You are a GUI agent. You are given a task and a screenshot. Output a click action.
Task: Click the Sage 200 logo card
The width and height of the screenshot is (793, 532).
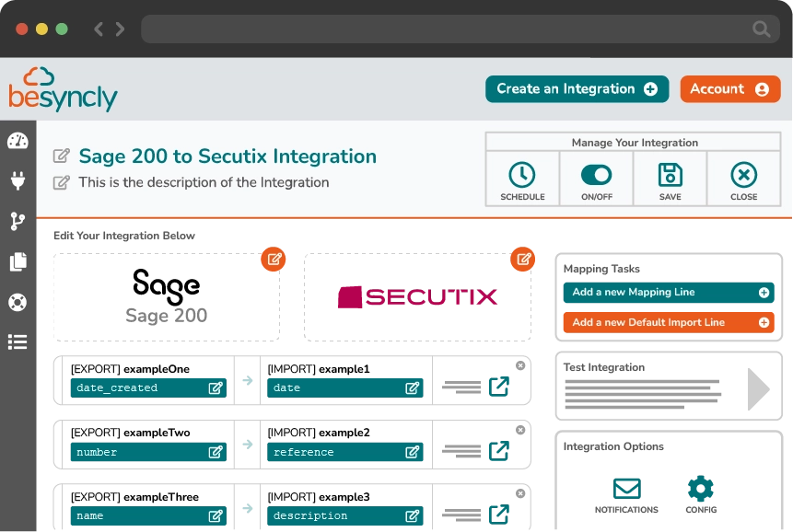pos(167,297)
